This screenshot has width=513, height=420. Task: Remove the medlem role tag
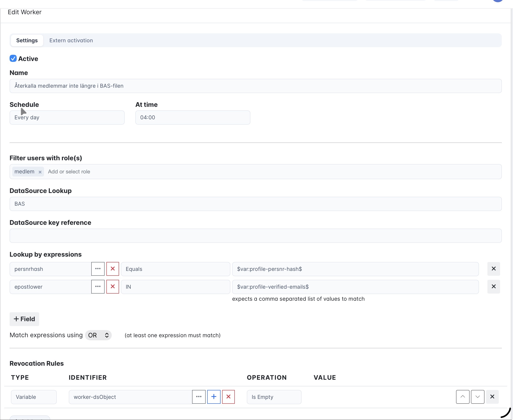[40, 172]
